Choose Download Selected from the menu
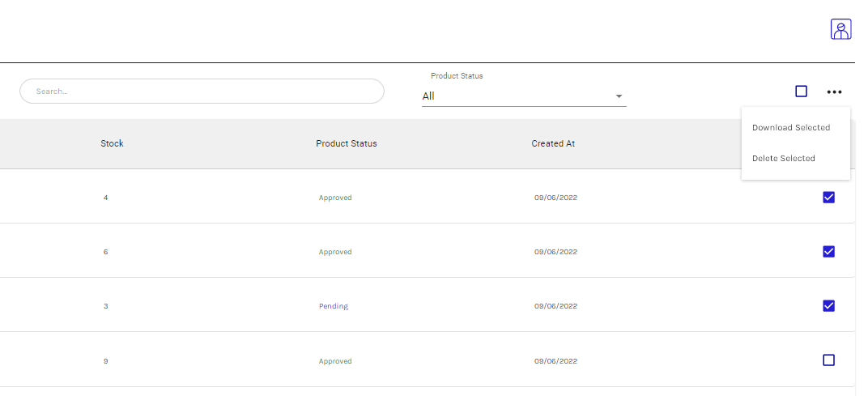Image resolution: width=868 pixels, height=396 pixels. [x=790, y=128]
